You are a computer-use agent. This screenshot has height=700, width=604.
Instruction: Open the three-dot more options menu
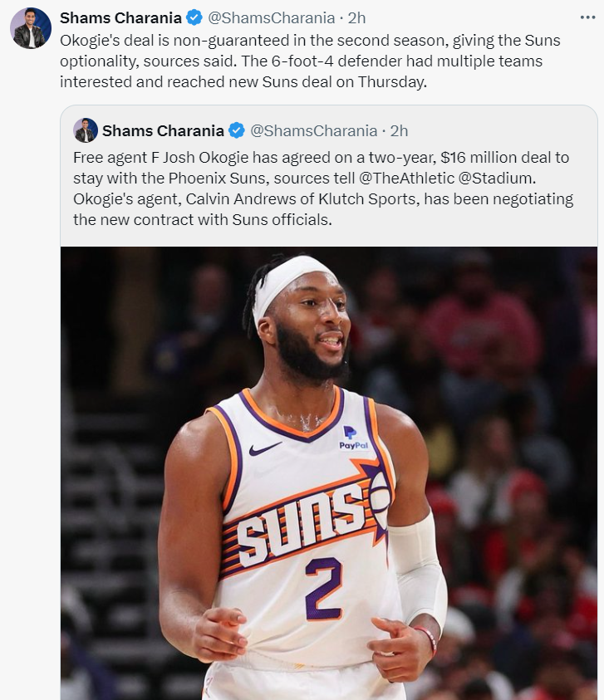click(587, 17)
